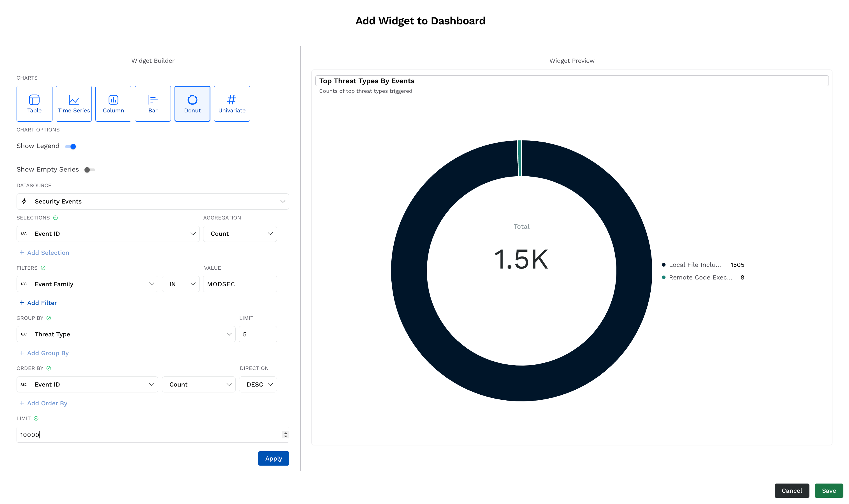The image size is (849, 504).
Task: Open the Threat Type group by dropdown
Action: pyautogui.click(x=126, y=334)
